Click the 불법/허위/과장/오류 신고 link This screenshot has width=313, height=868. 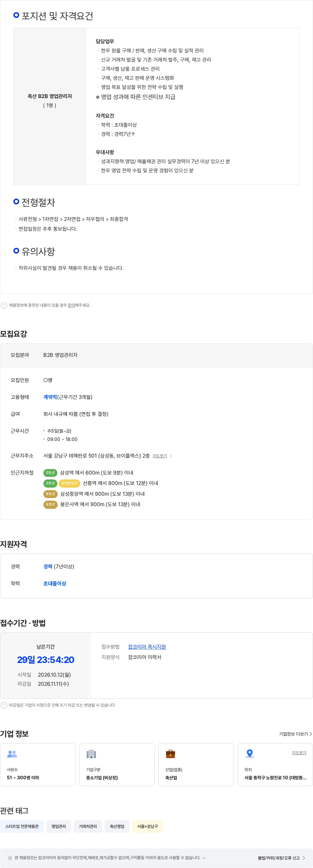coord(279,858)
